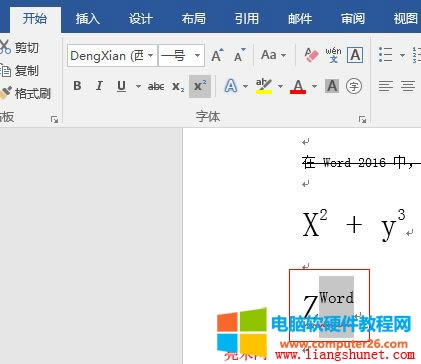Viewport: 421px width, 364px height.
Task: Open the Phonetic Guide wén icon
Action: click(x=333, y=55)
